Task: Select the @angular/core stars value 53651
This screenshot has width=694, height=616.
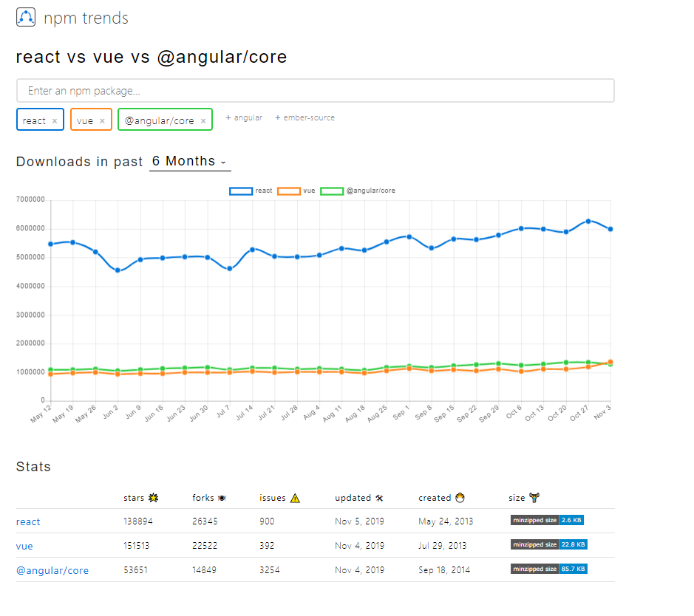Action: coord(135,570)
